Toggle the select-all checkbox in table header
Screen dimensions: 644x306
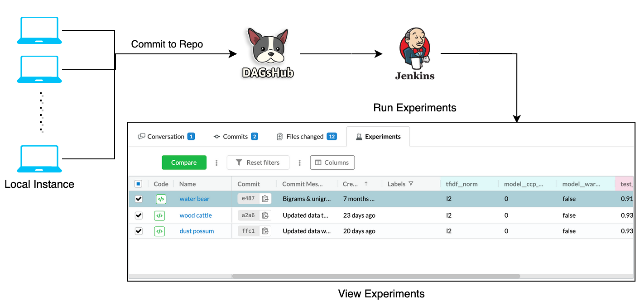[139, 184]
